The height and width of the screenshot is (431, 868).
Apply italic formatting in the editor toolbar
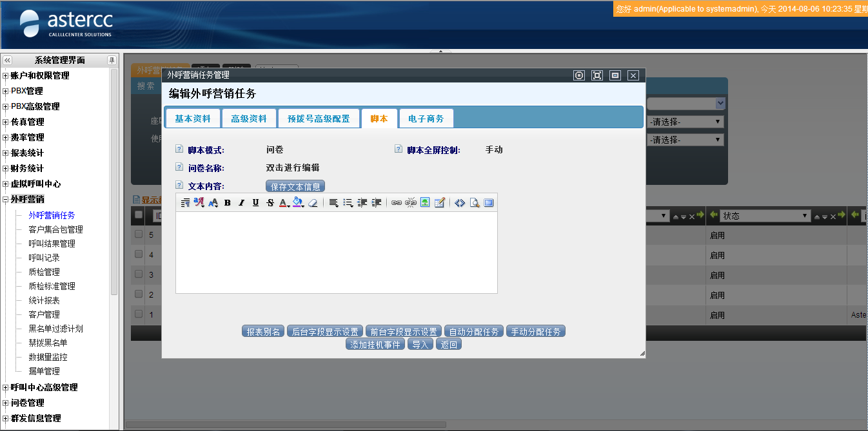(x=242, y=203)
